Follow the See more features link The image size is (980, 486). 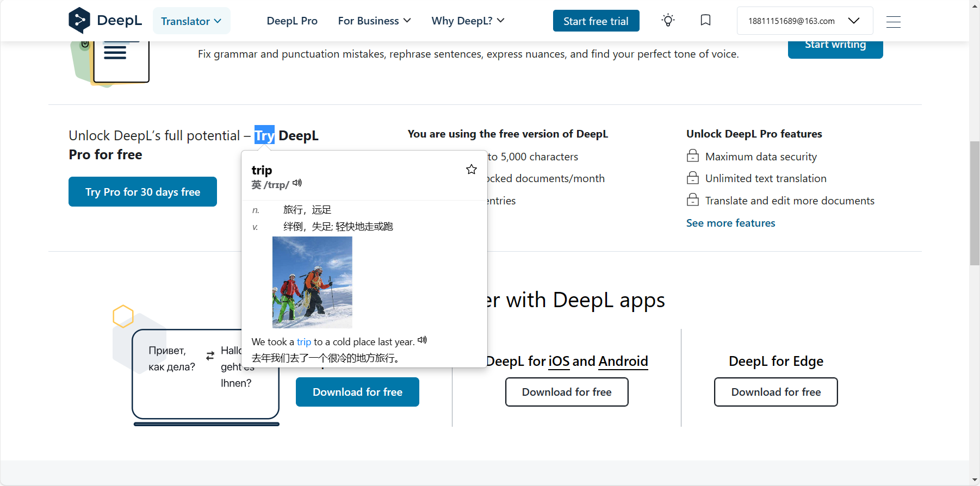click(730, 223)
